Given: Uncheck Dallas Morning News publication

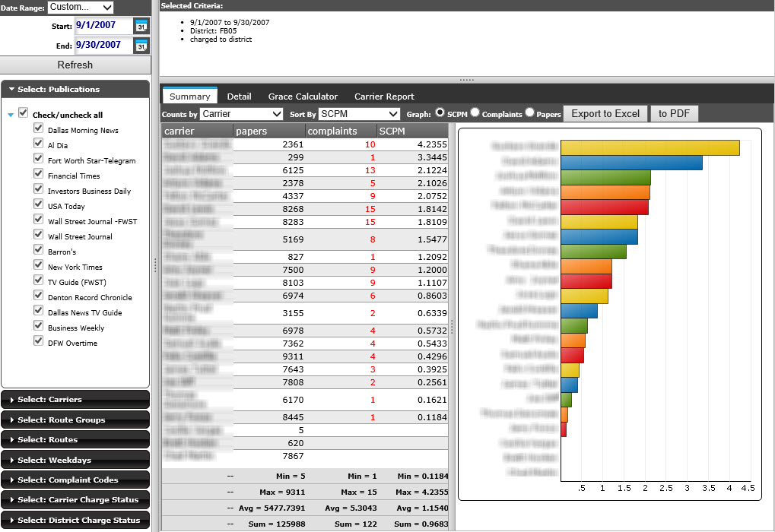Looking at the screenshot, I should [x=38, y=130].
